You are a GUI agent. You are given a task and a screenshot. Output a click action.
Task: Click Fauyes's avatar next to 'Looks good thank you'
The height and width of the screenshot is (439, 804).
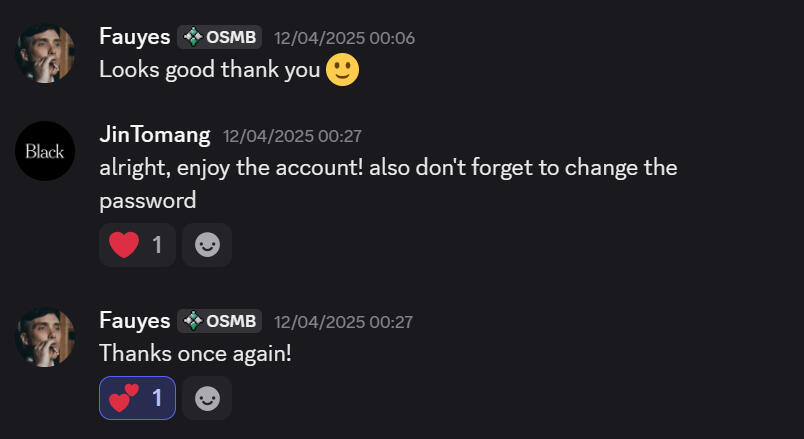click(45, 53)
